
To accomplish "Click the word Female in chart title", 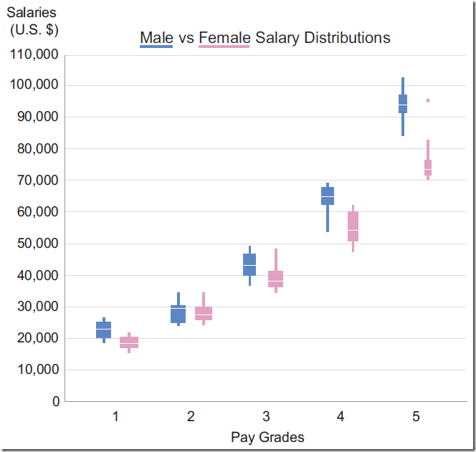I will (224, 37).
